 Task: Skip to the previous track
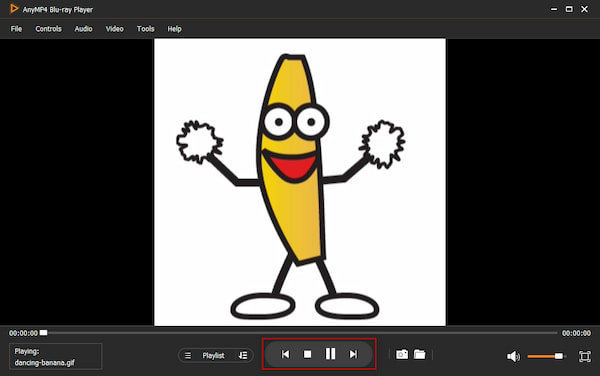pos(285,354)
